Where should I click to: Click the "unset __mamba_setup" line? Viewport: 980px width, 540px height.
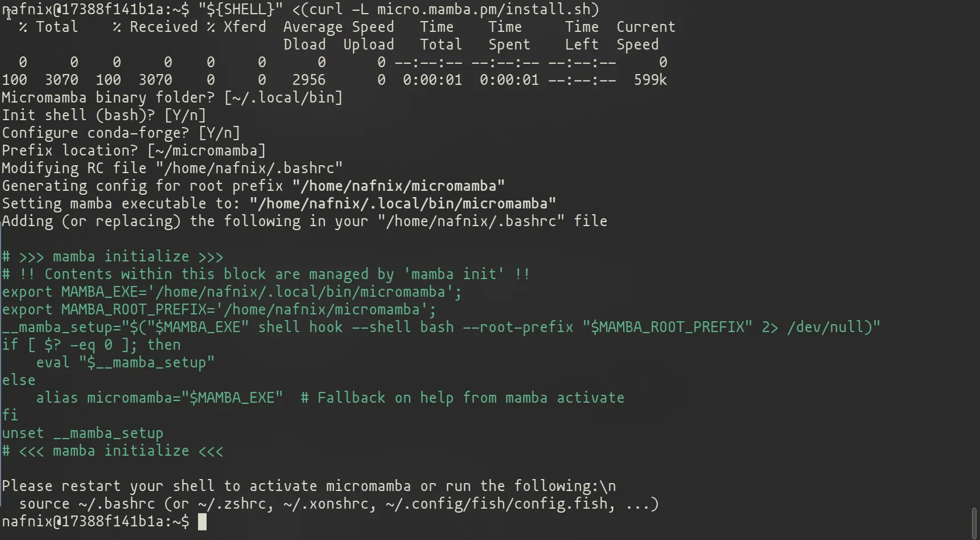83,433
